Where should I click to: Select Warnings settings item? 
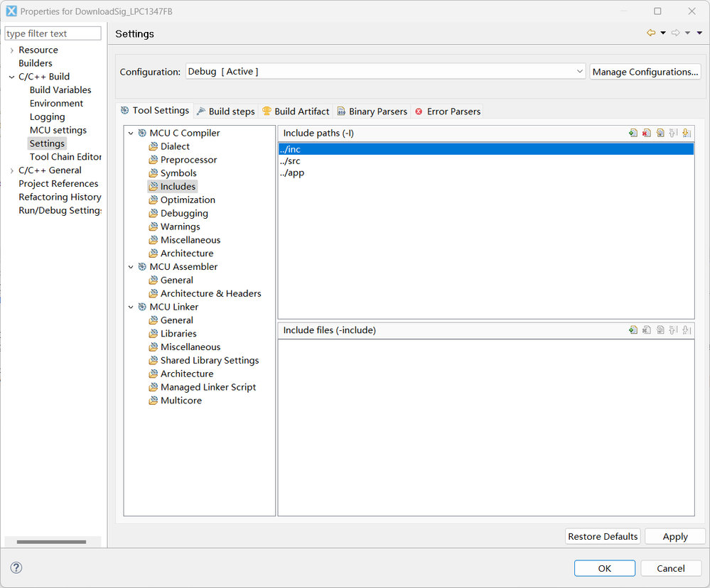[x=181, y=227]
